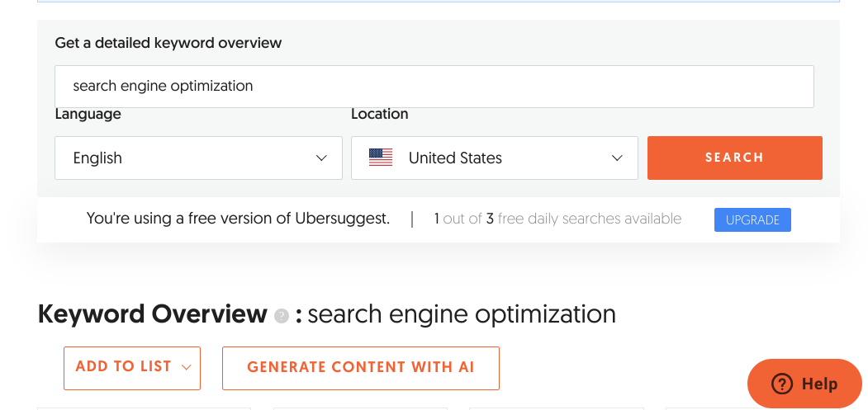Viewport: 868px width, 410px height.
Task: Click the United States flag icon
Action: 380,158
